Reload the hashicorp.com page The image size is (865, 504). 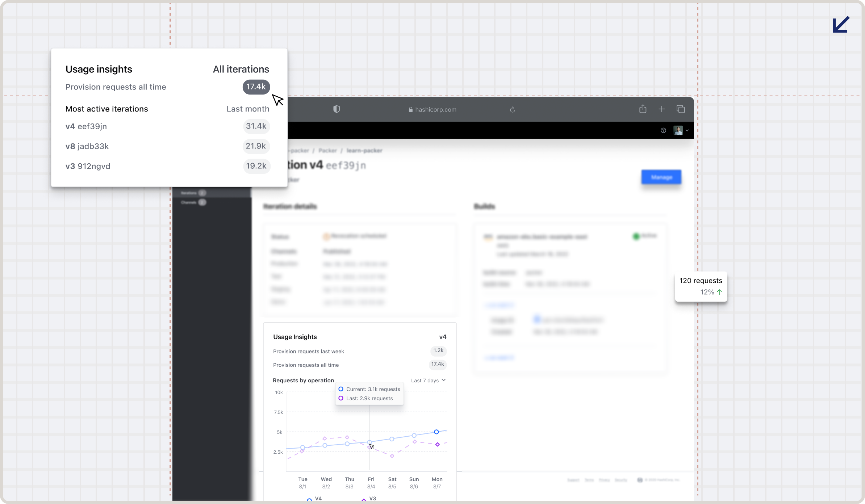[512, 109]
